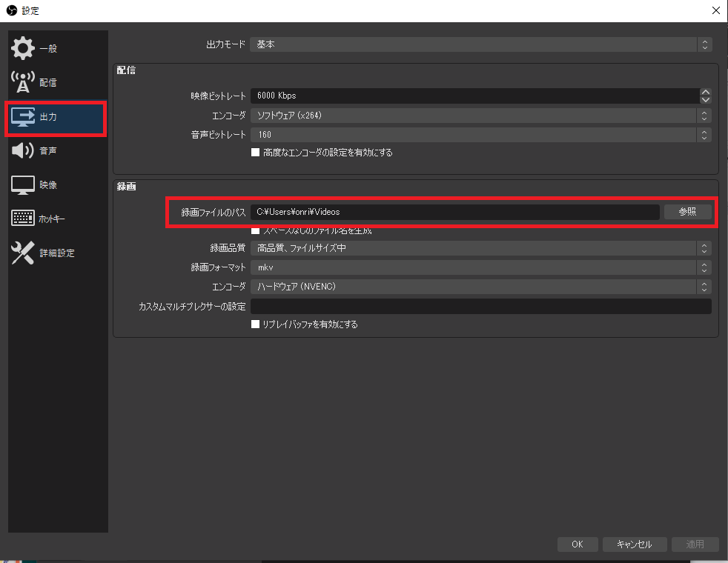The image size is (728, 563).
Task: Enable リプレイバッファを有効にする checkbox
Action: [256, 324]
